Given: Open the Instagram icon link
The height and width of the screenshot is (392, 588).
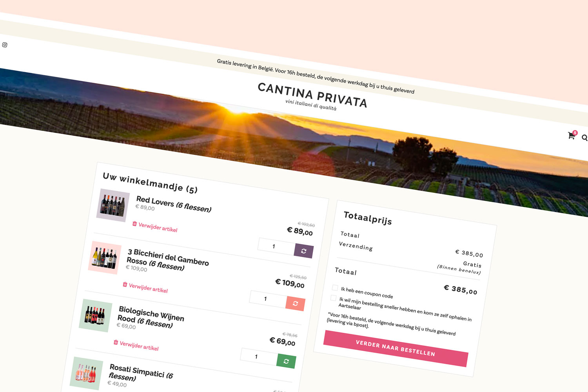Looking at the screenshot, I should 5,45.
